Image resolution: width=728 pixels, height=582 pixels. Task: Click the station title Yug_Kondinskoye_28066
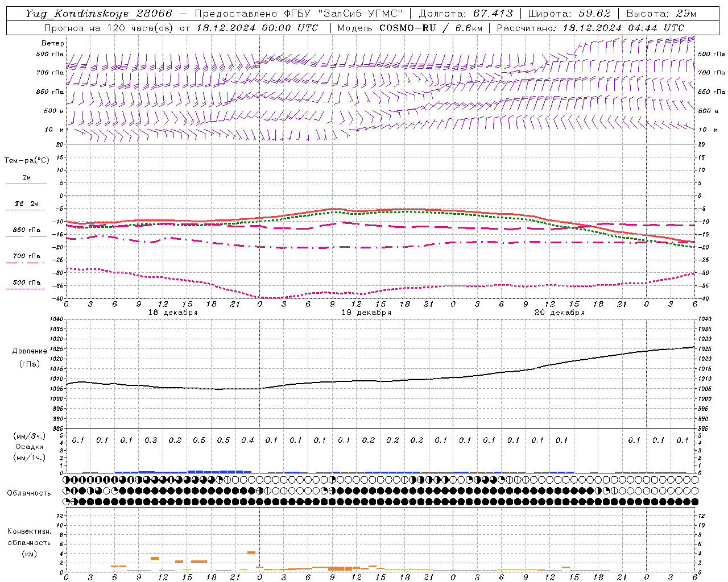point(99,14)
